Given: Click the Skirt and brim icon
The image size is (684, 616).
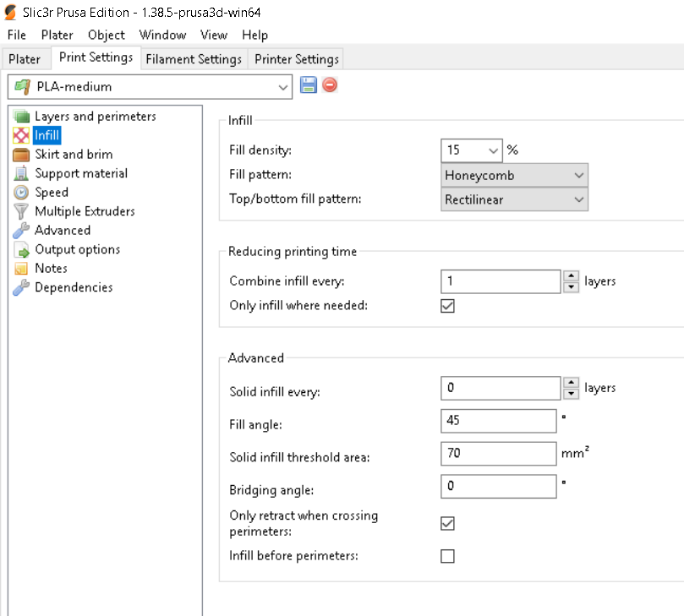Looking at the screenshot, I should 21,155.
